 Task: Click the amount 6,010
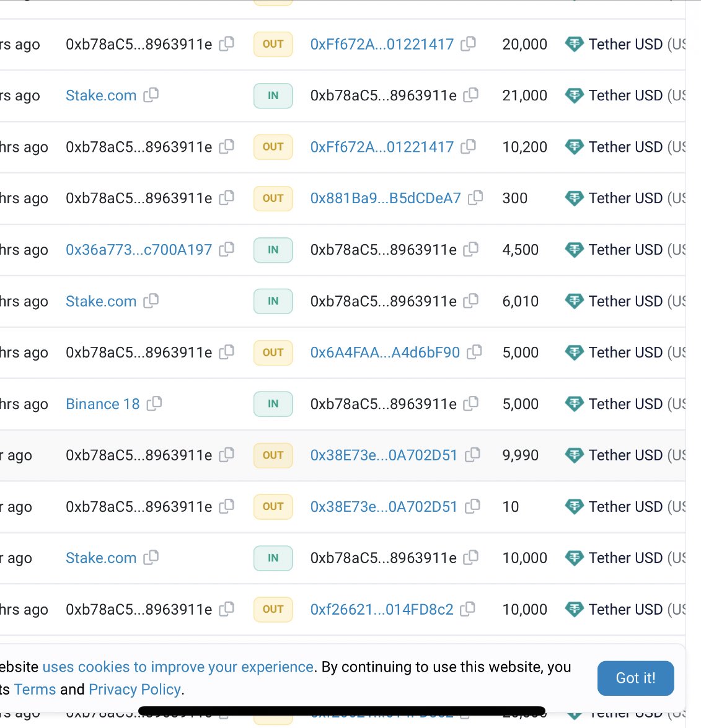(520, 301)
